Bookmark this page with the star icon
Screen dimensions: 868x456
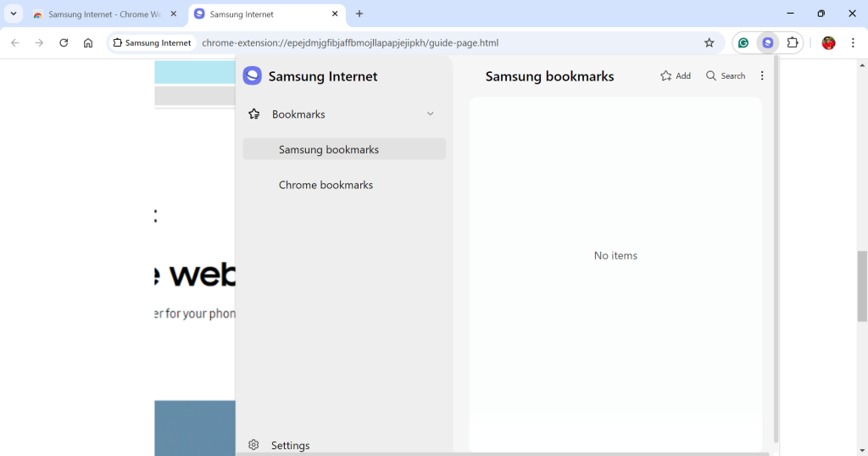(709, 43)
